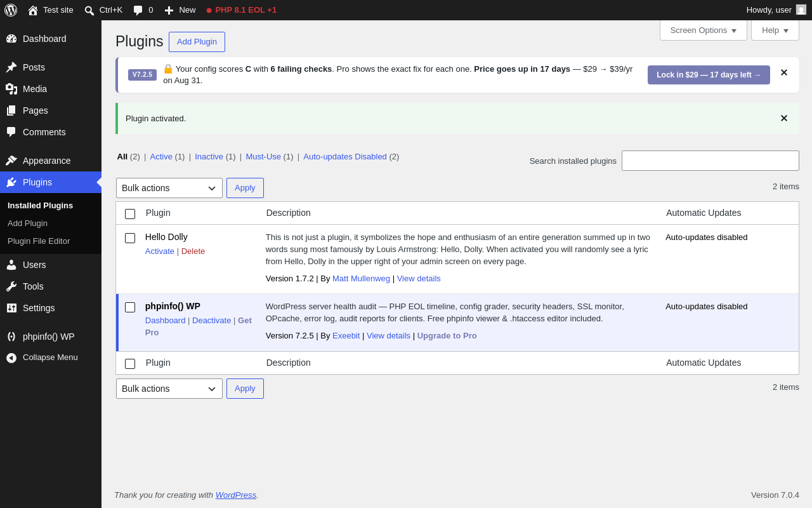
Task: Click the Posts pushpin icon
Action: pyautogui.click(x=11, y=67)
